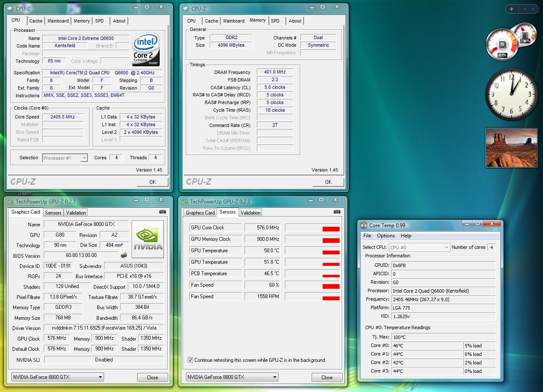Click the camera icon in GPU-Z Sensors window
Viewport: 543px width, 392px height.
(337, 212)
